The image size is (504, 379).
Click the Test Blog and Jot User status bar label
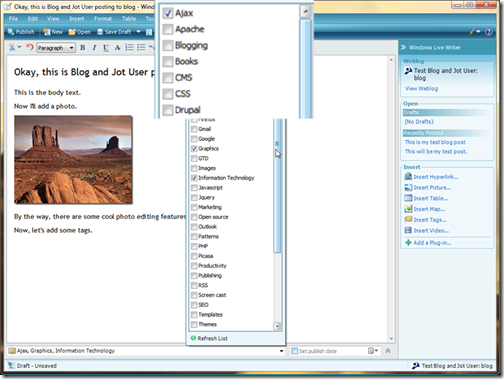click(x=457, y=366)
